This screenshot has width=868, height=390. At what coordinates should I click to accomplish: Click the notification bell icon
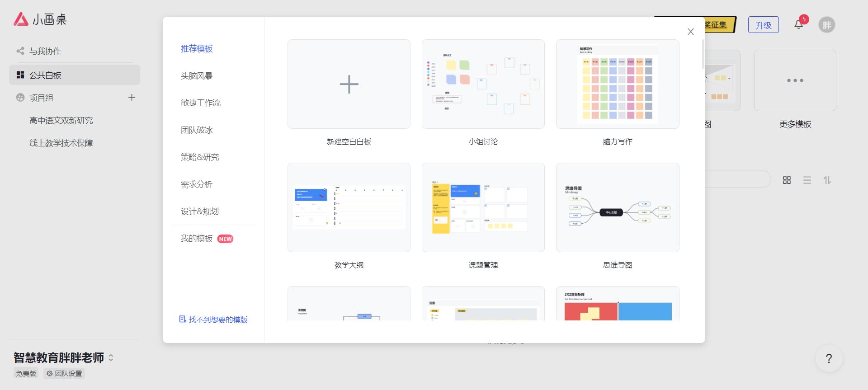click(798, 25)
